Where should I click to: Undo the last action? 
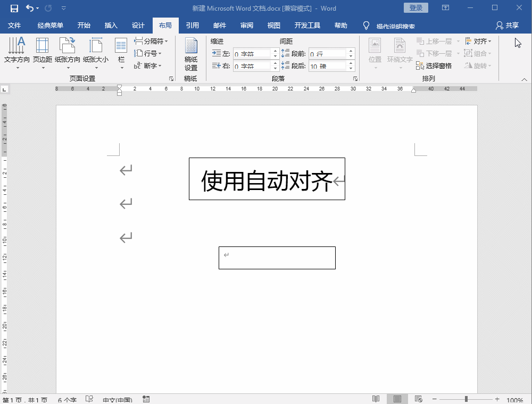click(x=30, y=8)
